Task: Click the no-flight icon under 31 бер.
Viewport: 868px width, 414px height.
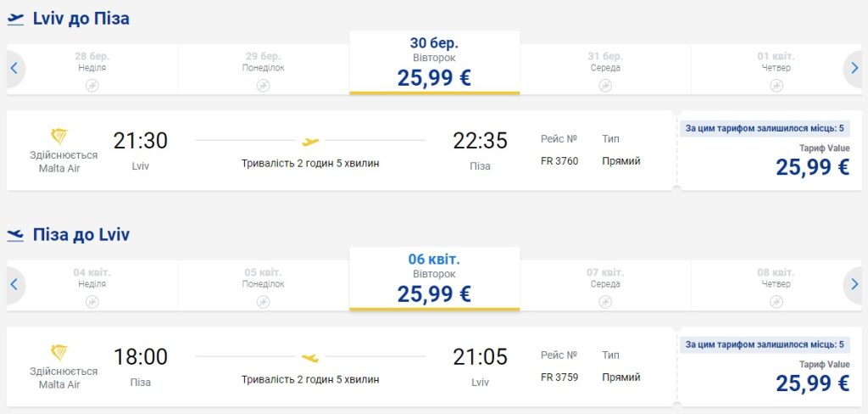Action: click(x=605, y=86)
